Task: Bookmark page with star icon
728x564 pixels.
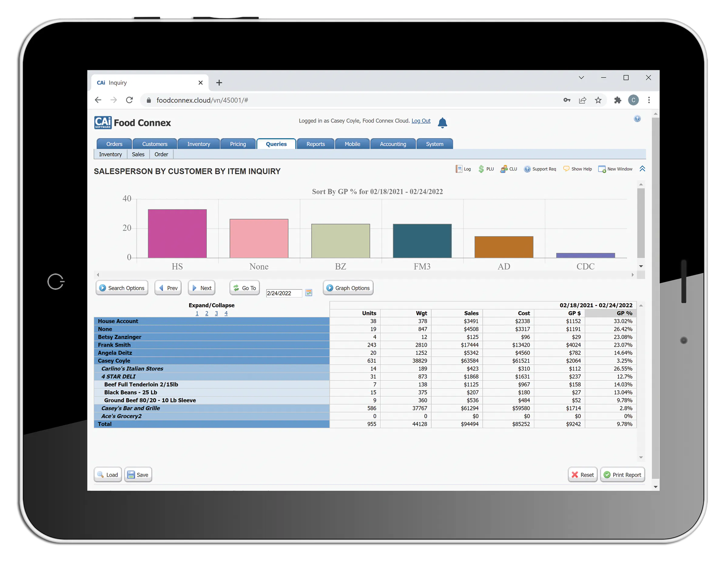Action: (x=598, y=100)
